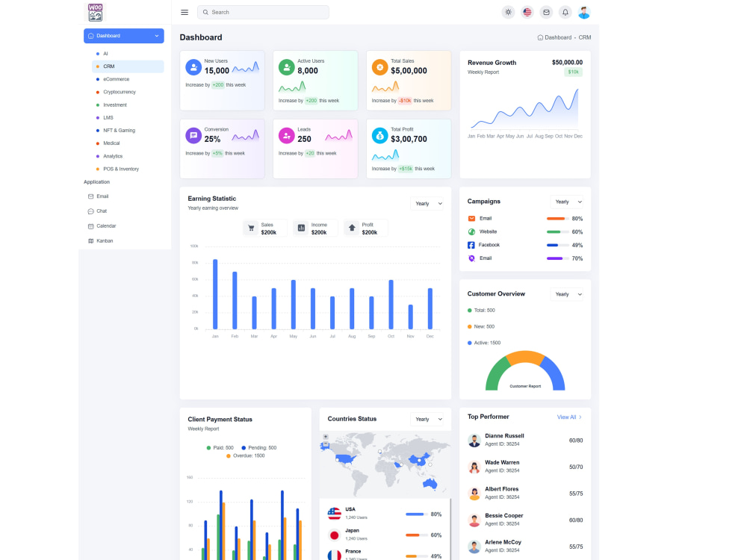The image size is (747, 560).
Task: Click the Facebook 49% progress bar
Action: point(558,245)
